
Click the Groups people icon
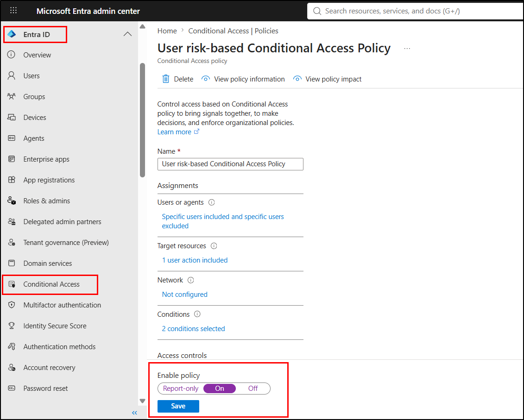(x=12, y=97)
